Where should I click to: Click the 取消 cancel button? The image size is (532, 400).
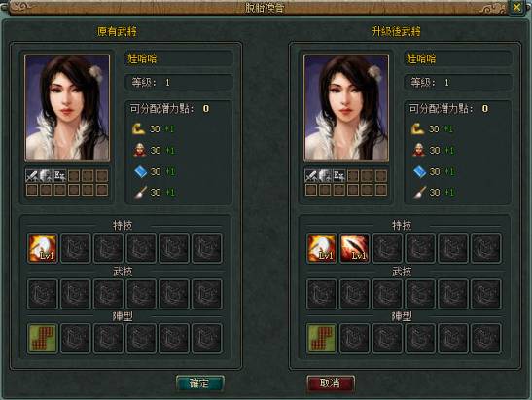[331, 383]
